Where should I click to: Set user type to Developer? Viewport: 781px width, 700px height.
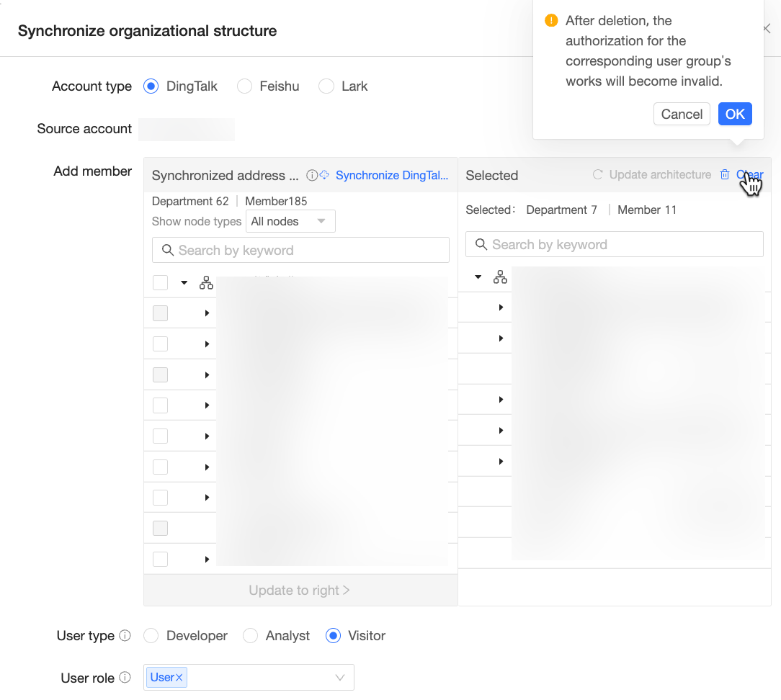pos(151,636)
